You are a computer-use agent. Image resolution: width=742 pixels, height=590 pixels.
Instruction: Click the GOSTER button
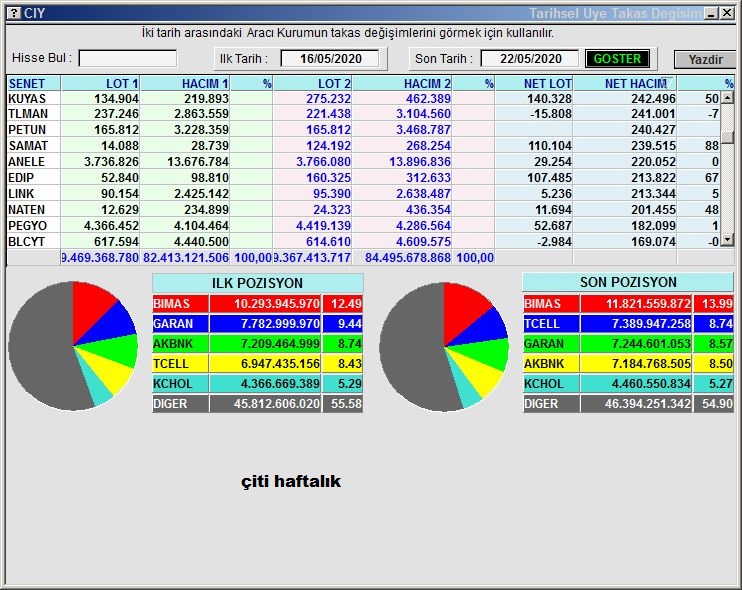(617, 59)
